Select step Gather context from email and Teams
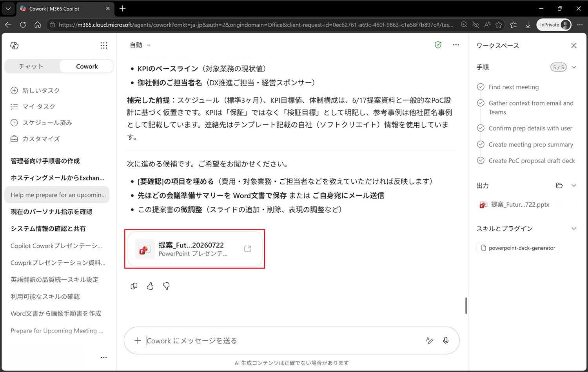The width and height of the screenshot is (588, 372). point(531,108)
